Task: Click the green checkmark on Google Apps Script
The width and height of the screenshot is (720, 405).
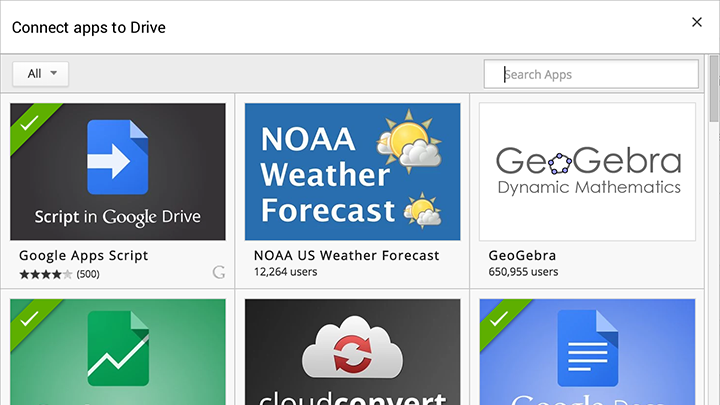Action: pyautogui.click(x=29, y=123)
